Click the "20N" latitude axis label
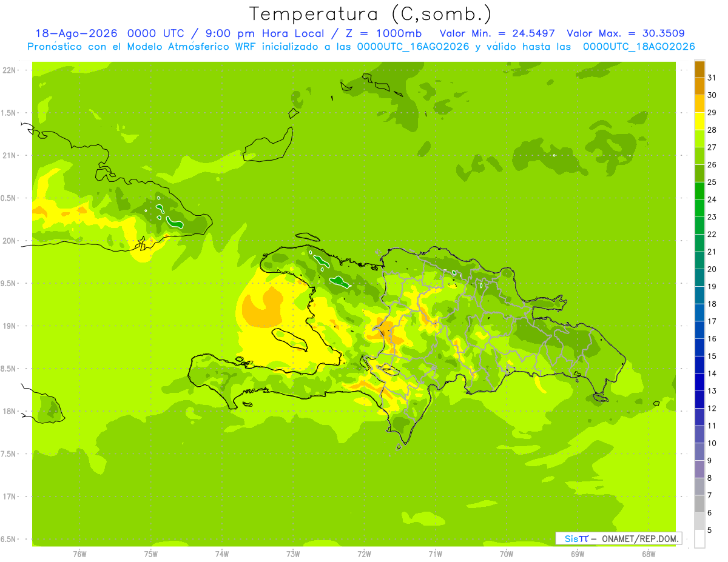The height and width of the screenshot is (562, 728). click(10, 241)
